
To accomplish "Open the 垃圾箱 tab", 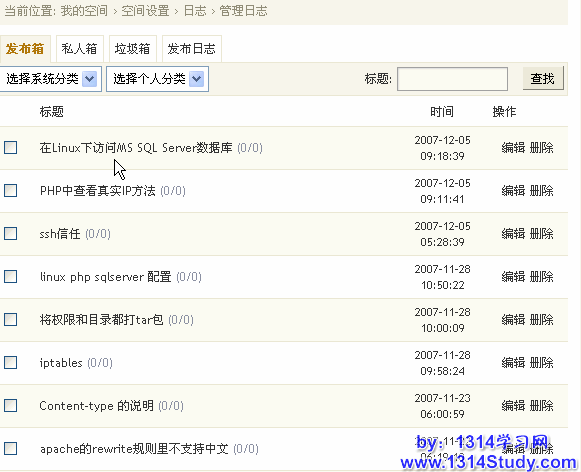I will tap(133, 49).
